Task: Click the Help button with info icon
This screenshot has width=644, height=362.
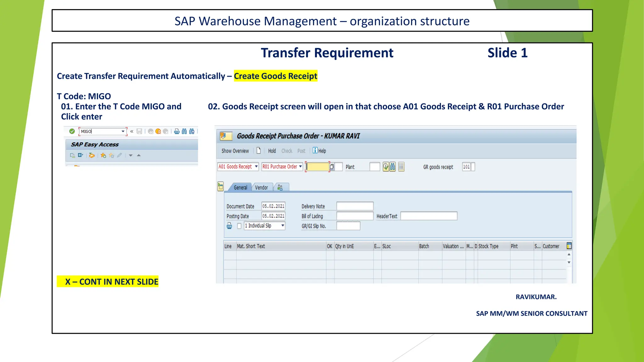Action: (319, 151)
